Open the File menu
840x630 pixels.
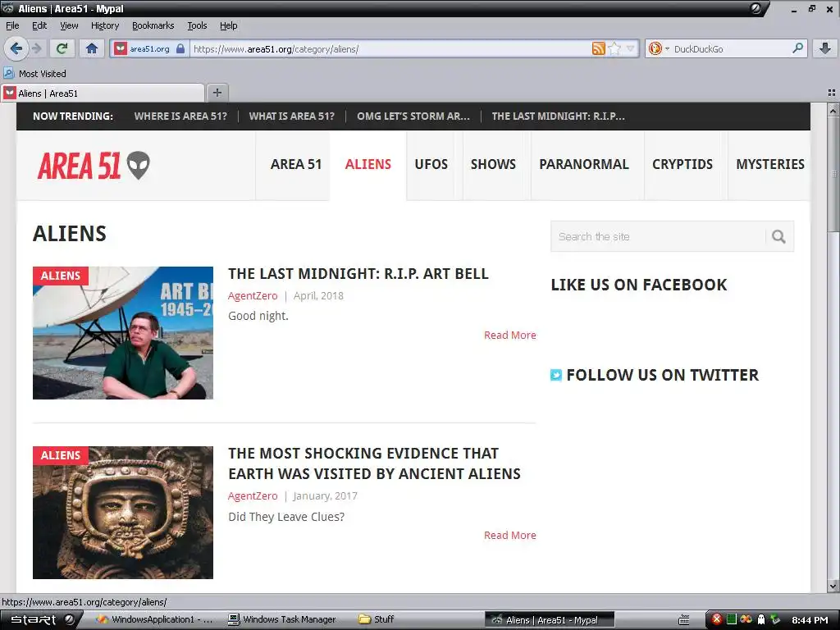[x=12, y=25]
